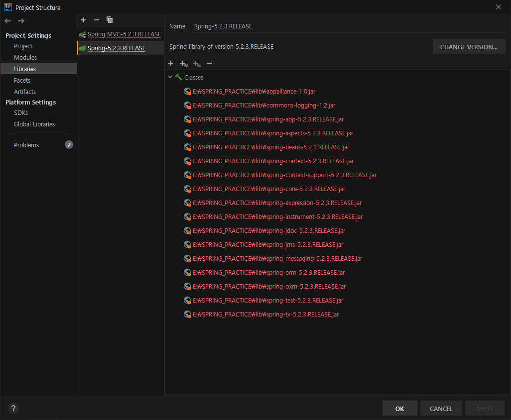Show the Problems list

pos(26,145)
